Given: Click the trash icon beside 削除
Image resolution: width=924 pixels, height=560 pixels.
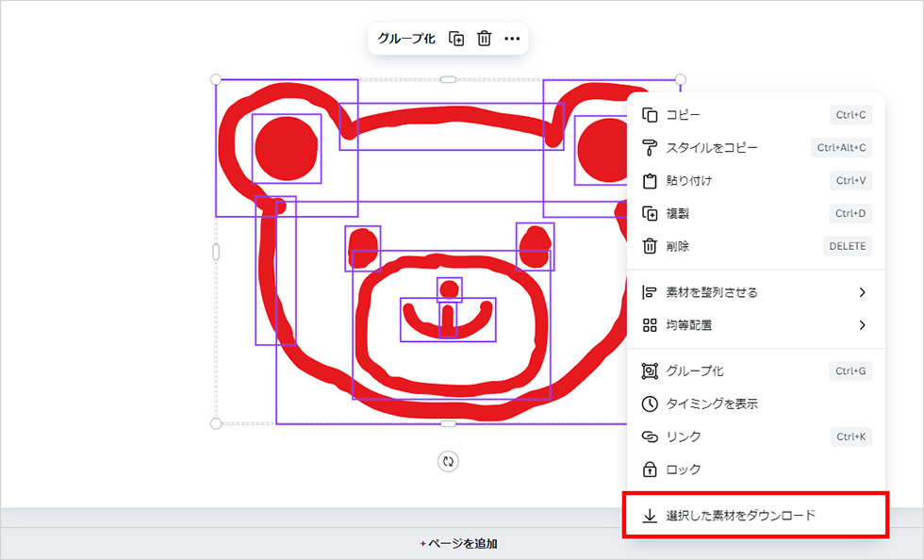Looking at the screenshot, I should point(650,246).
